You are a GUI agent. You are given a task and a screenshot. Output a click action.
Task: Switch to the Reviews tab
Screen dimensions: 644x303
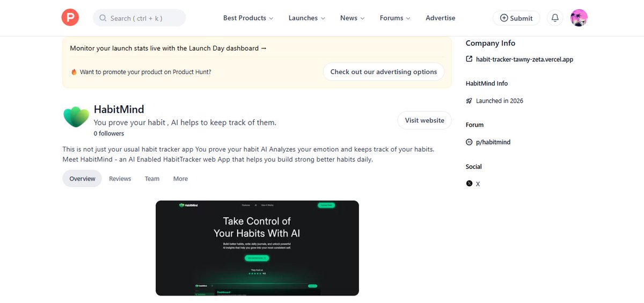[120, 178]
